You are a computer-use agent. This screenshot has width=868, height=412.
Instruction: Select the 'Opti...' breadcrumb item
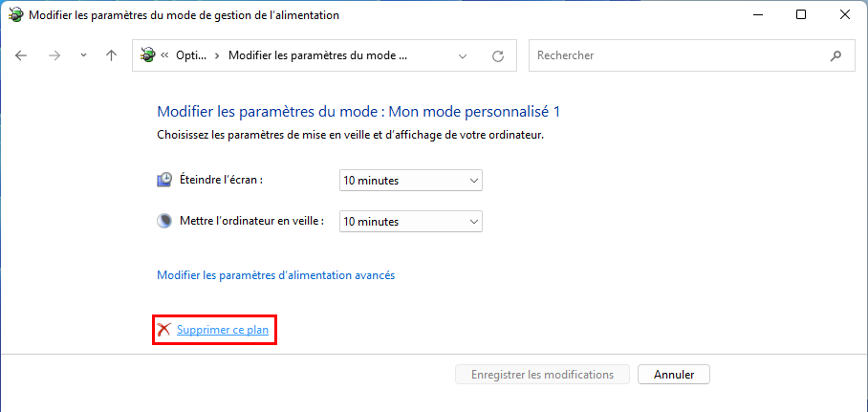(191, 55)
